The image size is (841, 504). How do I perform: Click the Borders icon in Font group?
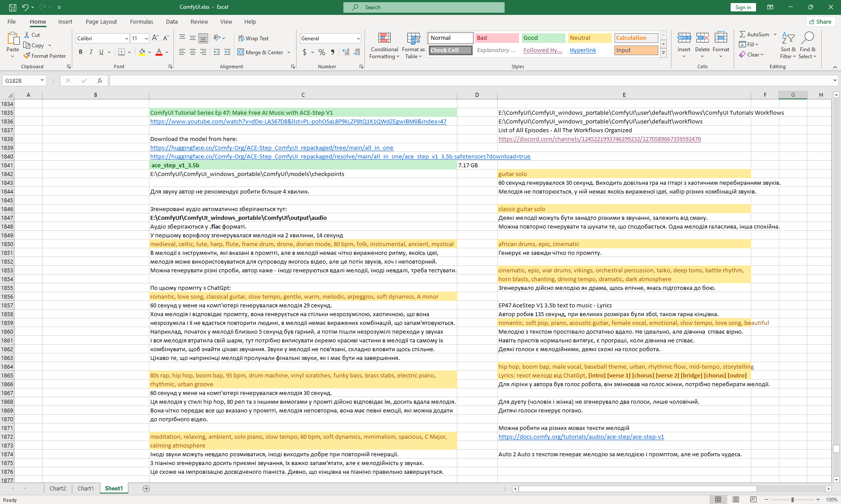[x=121, y=52]
